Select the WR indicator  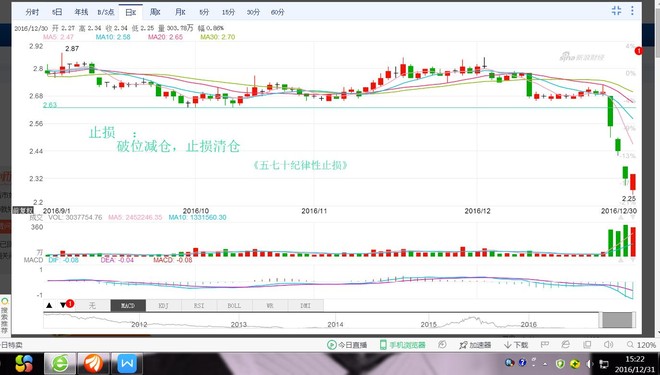(270, 306)
